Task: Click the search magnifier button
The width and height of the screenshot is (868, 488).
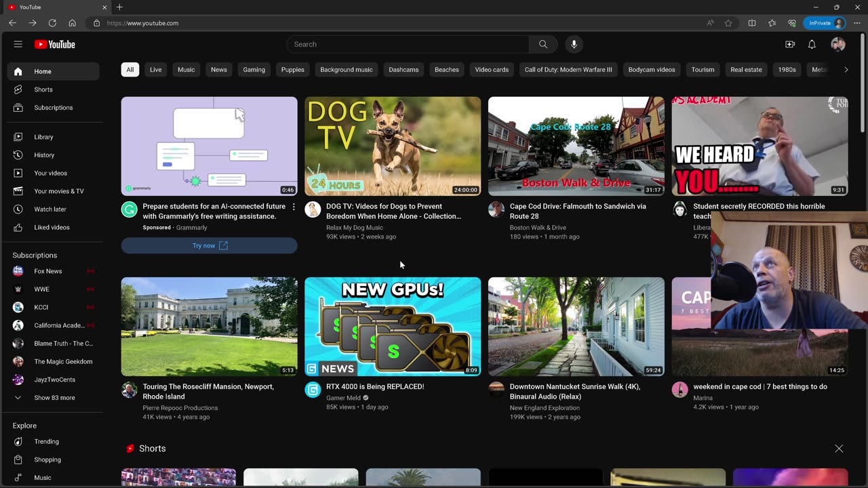Action: pos(543,44)
